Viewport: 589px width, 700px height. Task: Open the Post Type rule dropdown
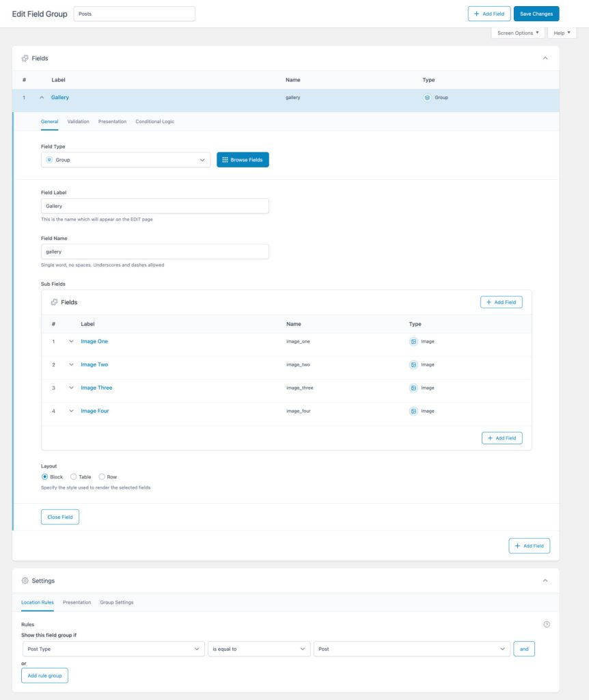(x=113, y=649)
